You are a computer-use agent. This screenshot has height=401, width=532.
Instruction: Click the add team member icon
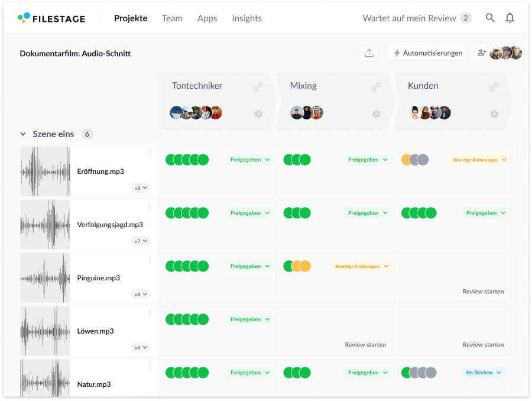pyautogui.click(x=482, y=53)
